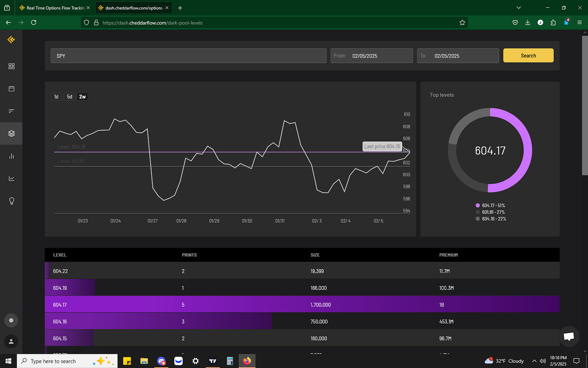The image size is (588, 368).
Task: Click the yellow Search button
Action: [x=528, y=55]
